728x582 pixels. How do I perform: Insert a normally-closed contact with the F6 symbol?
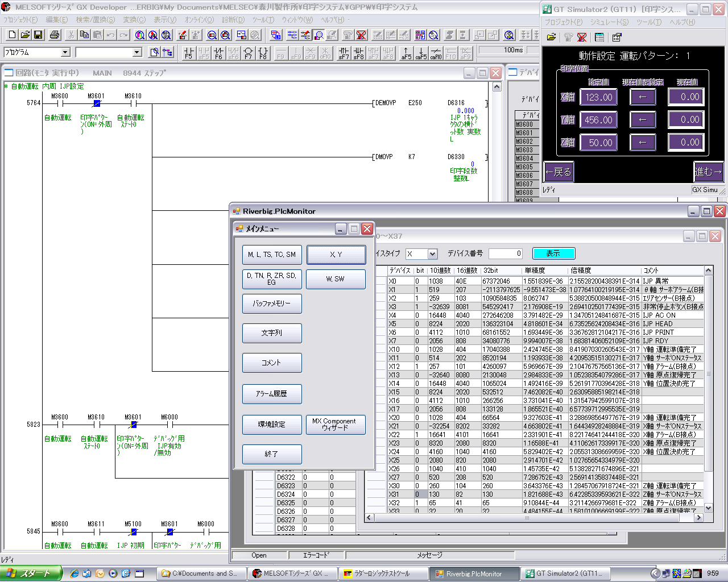[x=218, y=53]
